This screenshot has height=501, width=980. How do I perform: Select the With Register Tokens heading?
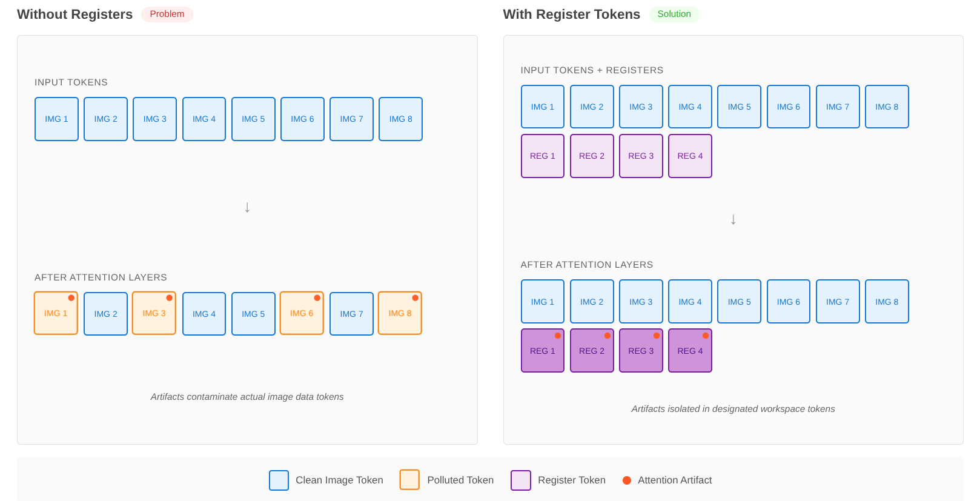click(571, 15)
